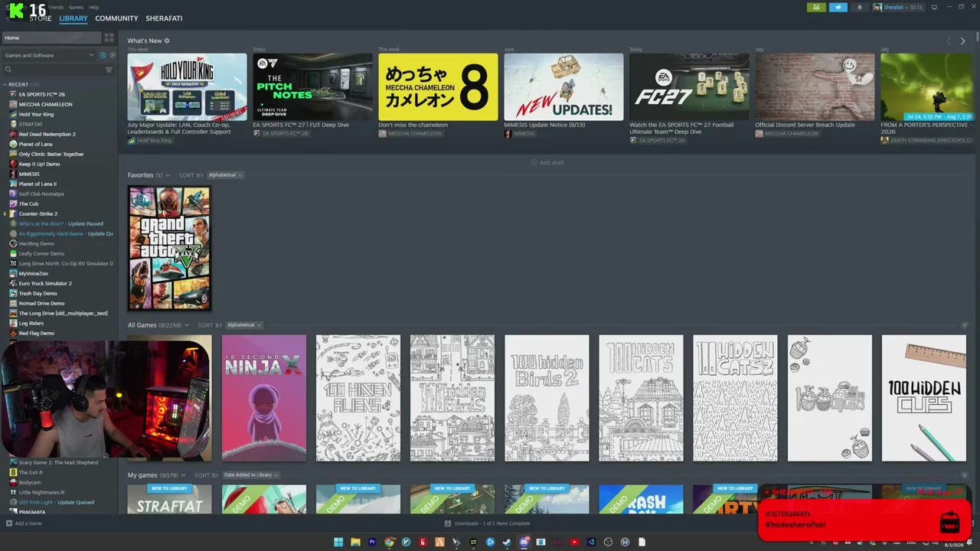The width and height of the screenshot is (980, 551).
Task: Open Hold Your King July update news
Action: click(x=187, y=86)
